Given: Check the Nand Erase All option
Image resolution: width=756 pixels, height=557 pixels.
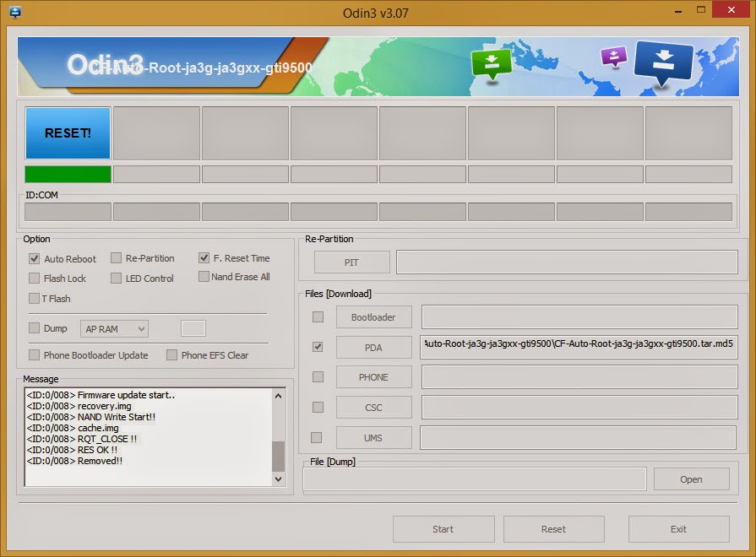Looking at the screenshot, I should click(x=204, y=277).
